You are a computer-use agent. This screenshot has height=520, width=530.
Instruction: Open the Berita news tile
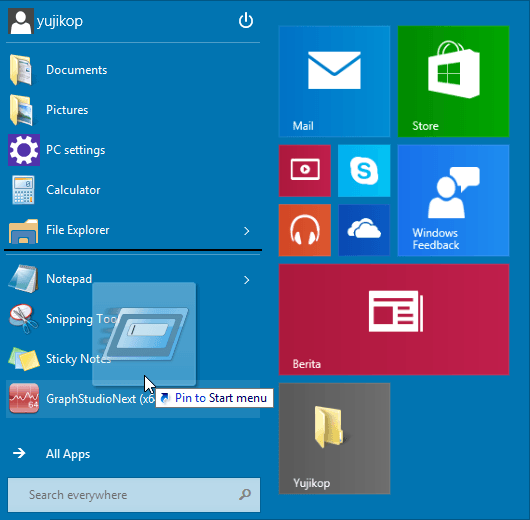click(x=394, y=320)
